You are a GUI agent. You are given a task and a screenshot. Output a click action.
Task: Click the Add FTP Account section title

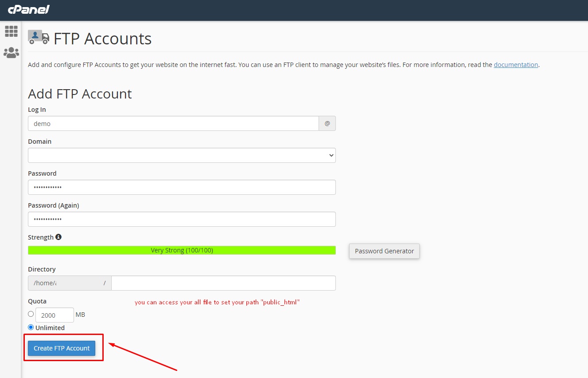point(80,94)
